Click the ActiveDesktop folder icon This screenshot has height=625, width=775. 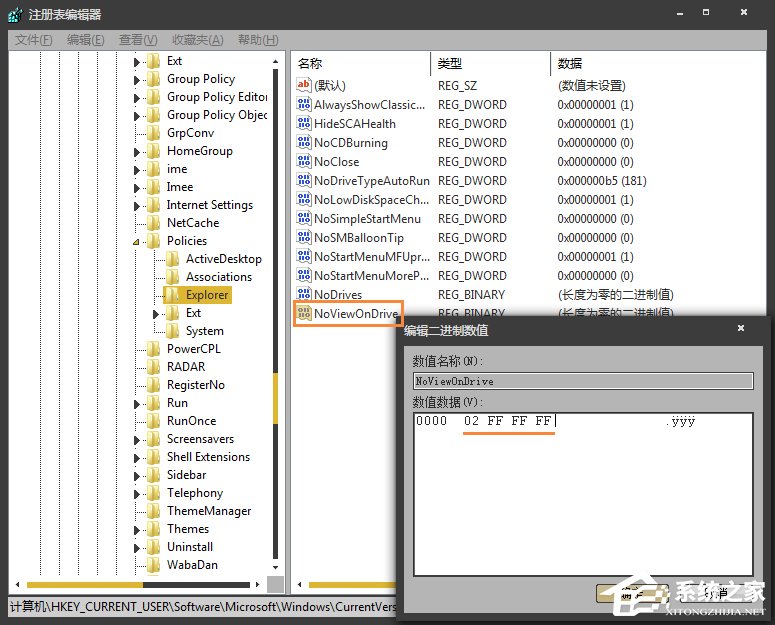pyautogui.click(x=172, y=259)
